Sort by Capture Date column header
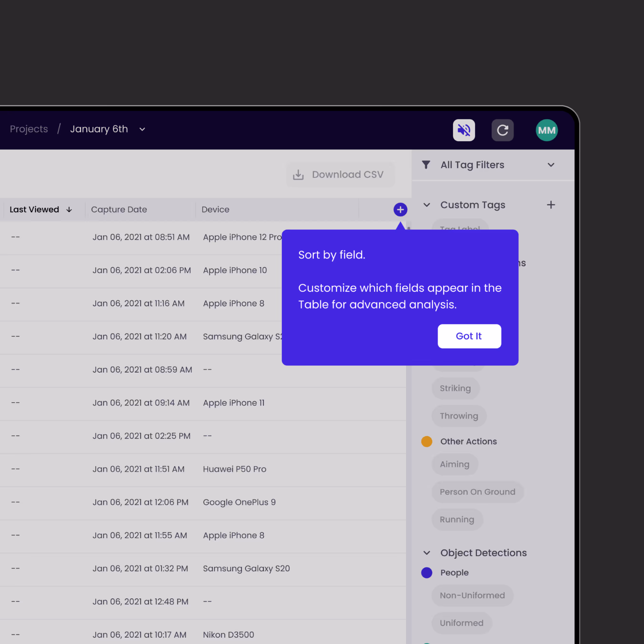The width and height of the screenshot is (644, 644). pos(119,209)
